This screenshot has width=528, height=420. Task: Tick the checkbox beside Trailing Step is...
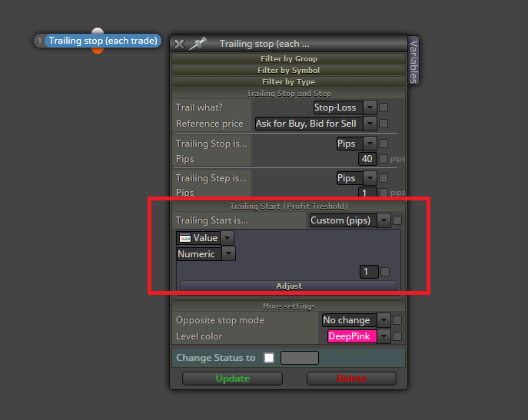384,178
